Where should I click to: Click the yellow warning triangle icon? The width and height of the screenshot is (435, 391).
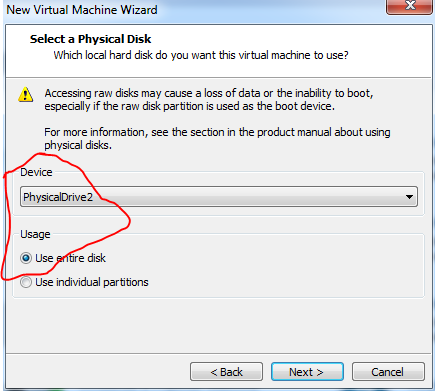(x=25, y=94)
